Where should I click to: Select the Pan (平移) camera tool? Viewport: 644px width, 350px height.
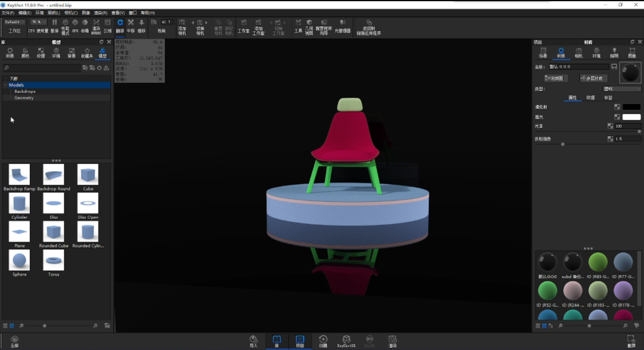[131, 26]
